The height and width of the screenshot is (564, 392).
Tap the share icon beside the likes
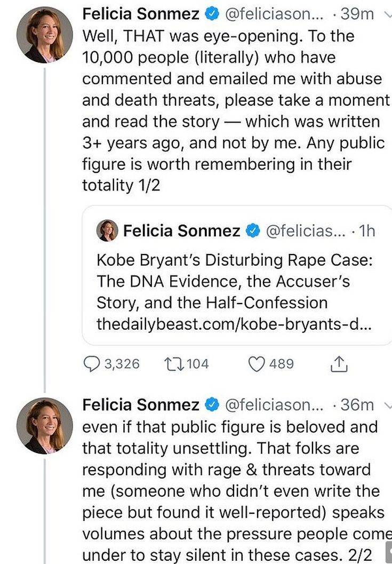[x=339, y=364]
